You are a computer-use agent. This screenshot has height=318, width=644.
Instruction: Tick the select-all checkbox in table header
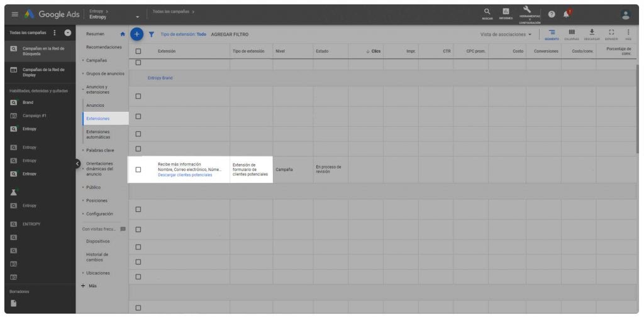138,52
